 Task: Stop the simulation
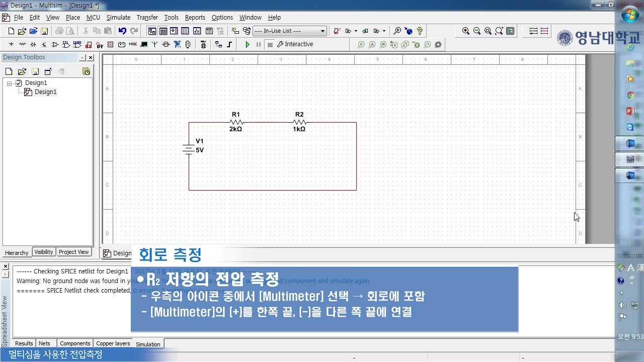(270, 44)
